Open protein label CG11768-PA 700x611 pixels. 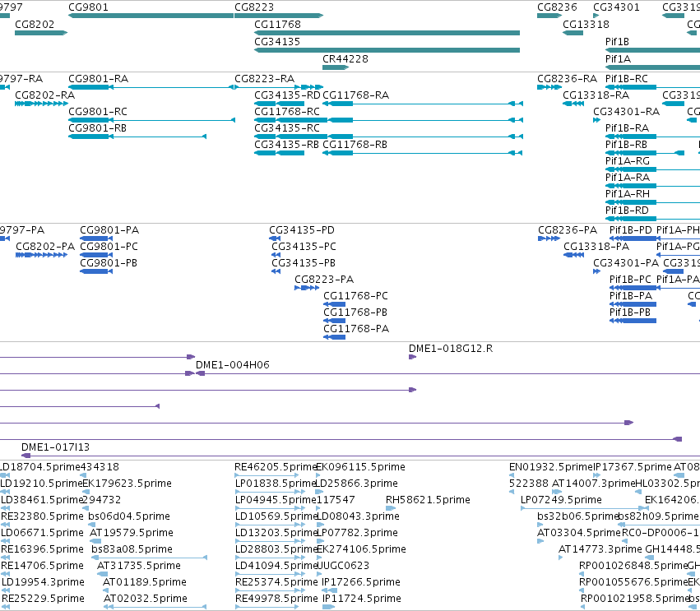(356, 330)
